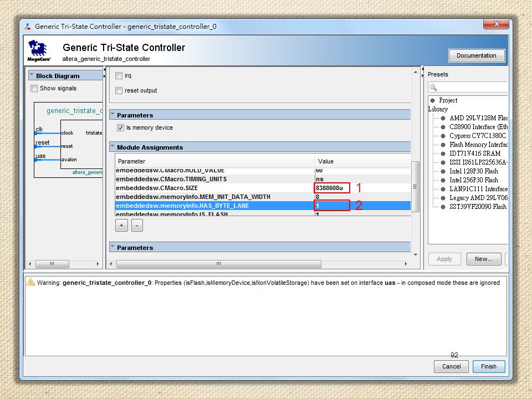The image size is (532, 399).
Task: Click the clk signal label in diagram
Action: 39,129
